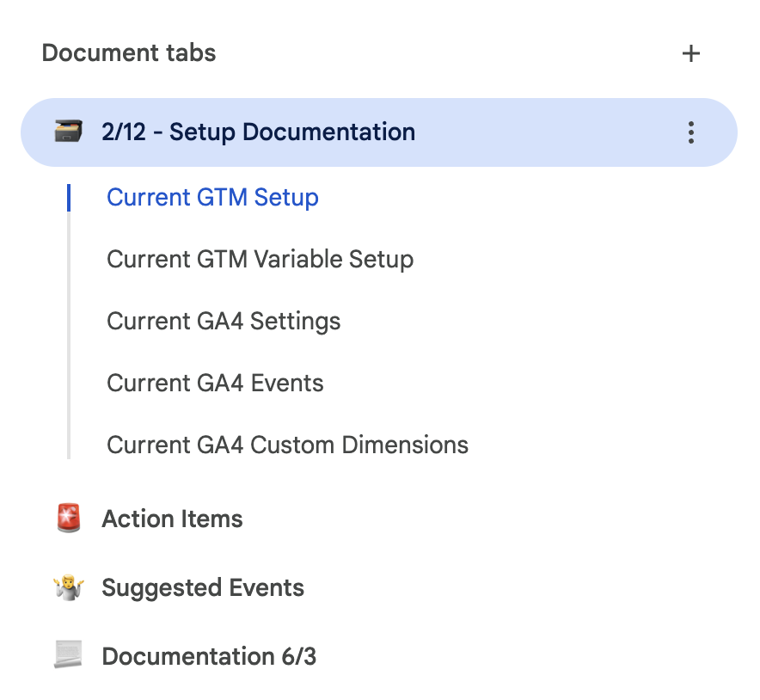Jump to the Current GA4 Events heading
This screenshot has width=760, height=700.
215,384
